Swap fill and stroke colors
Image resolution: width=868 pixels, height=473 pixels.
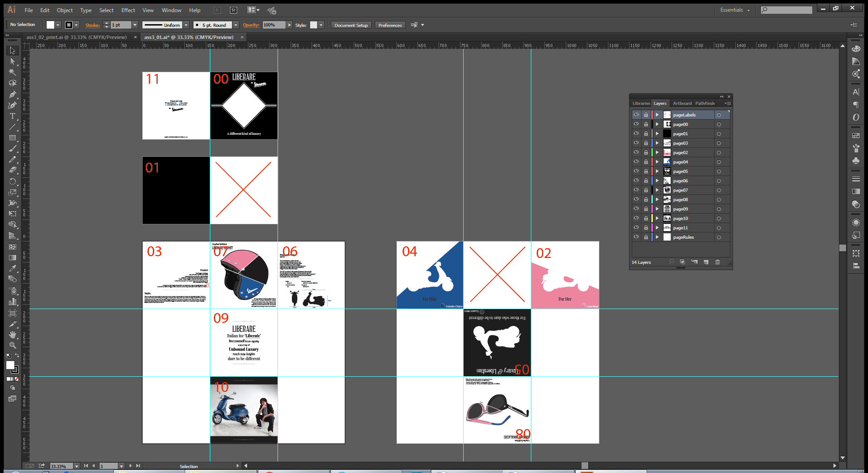[17, 355]
